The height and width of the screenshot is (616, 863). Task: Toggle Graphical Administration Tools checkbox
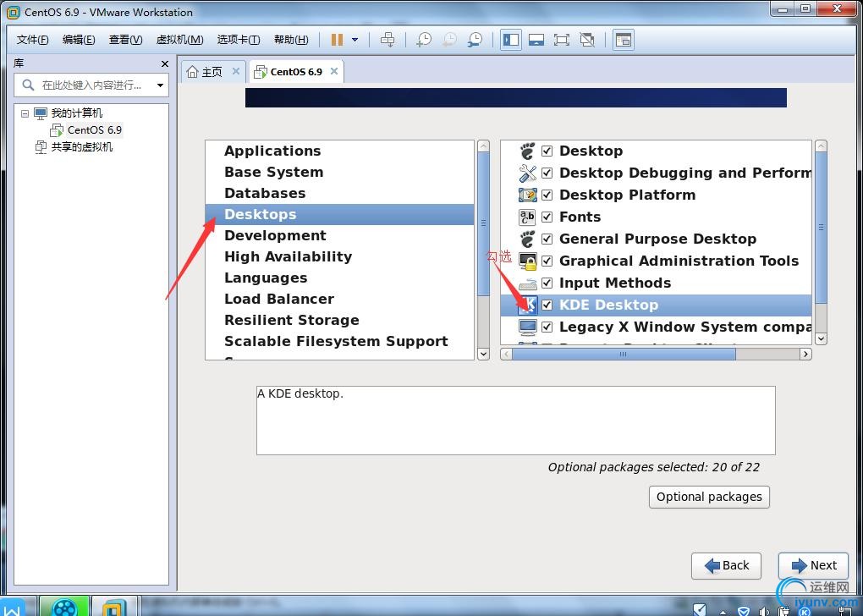[x=547, y=261]
